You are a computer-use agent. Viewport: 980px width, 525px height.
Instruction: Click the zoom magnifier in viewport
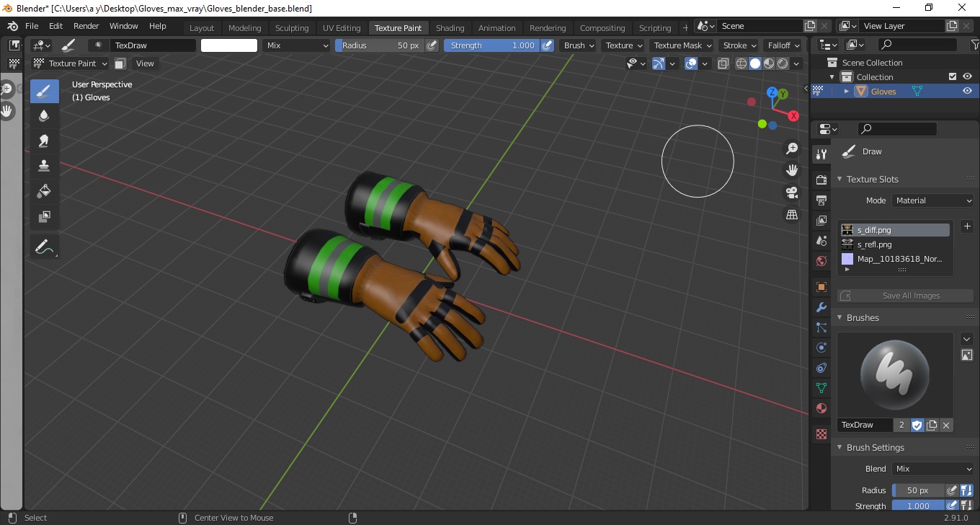pyautogui.click(x=792, y=148)
